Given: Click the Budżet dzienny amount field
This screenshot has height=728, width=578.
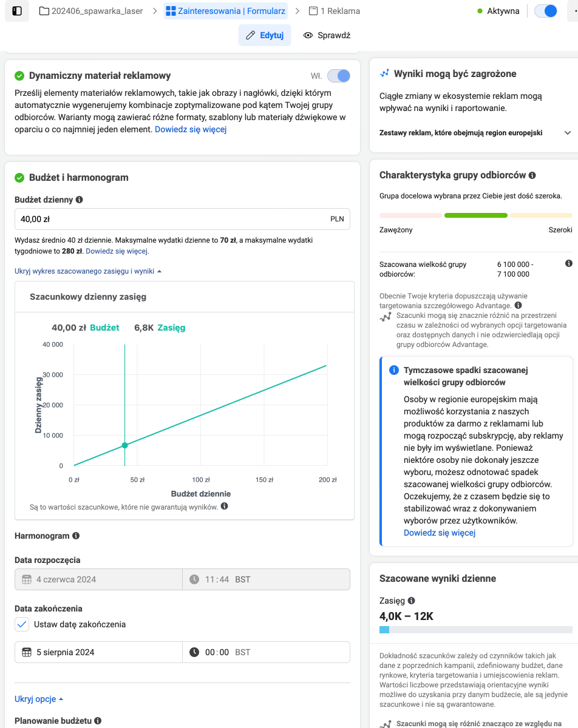Looking at the screenshot, I should point(173,219).
